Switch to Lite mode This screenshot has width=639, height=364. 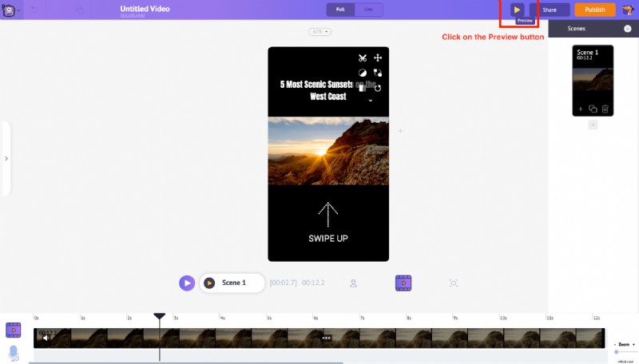(x=368, y=10)
